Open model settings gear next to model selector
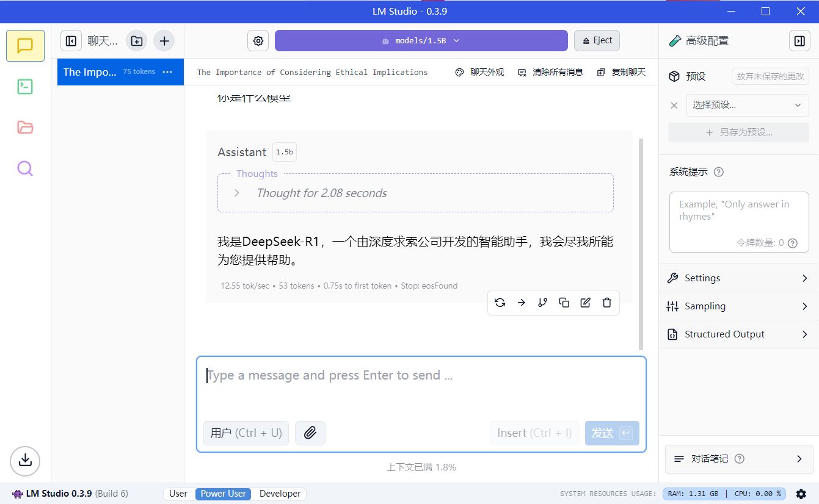Screen dimensions: 819x504 tap(258, 41)
